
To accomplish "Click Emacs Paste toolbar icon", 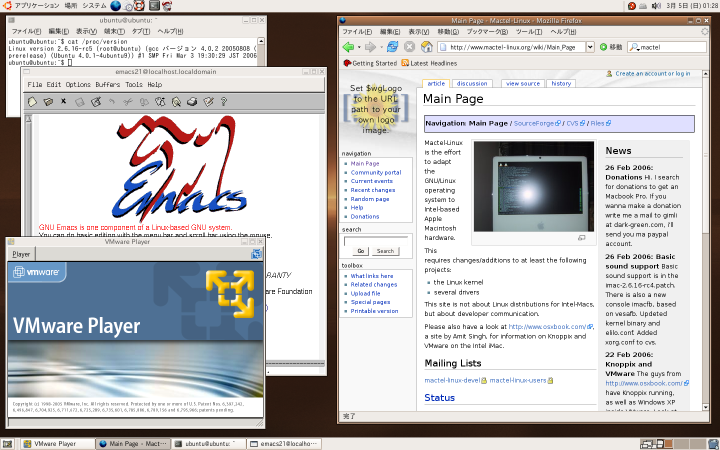I will click(x=160, y=102).
